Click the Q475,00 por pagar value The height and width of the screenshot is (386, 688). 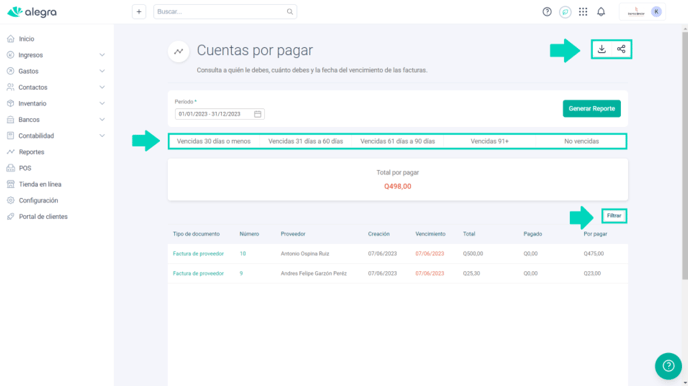point(594,254)
